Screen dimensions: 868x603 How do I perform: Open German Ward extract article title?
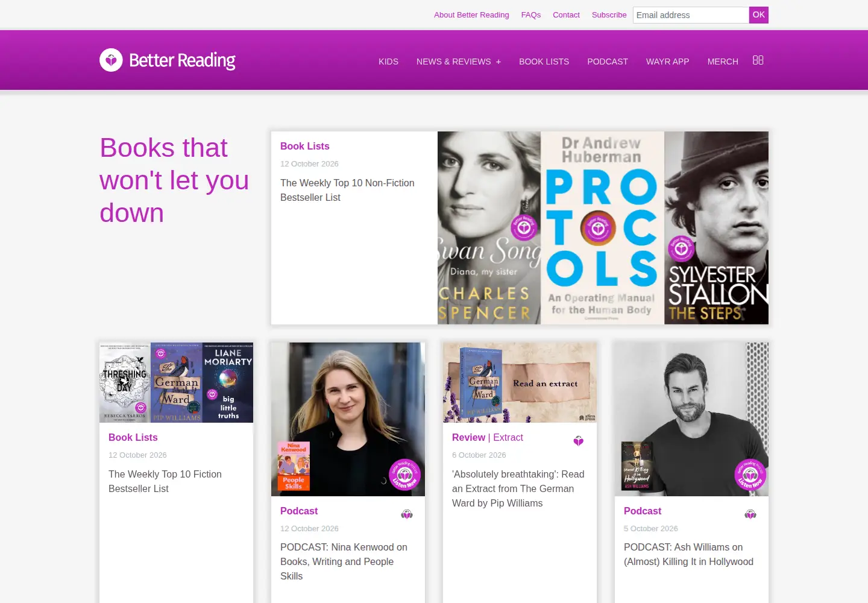pos(518,488)
